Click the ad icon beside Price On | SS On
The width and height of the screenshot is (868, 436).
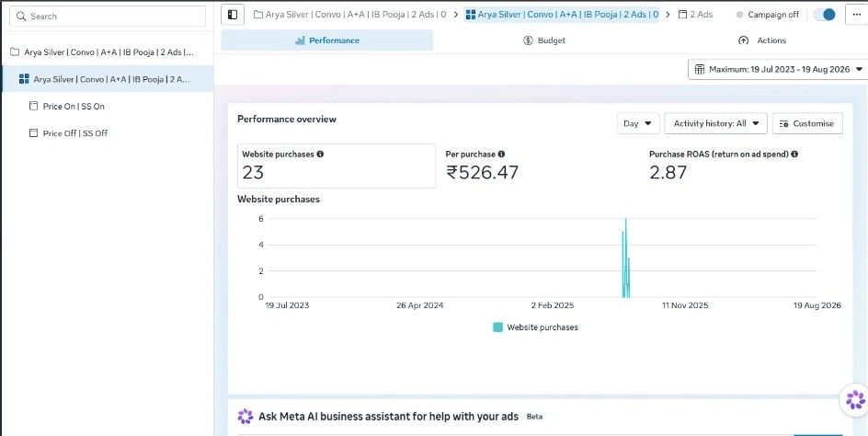[33, 106]
